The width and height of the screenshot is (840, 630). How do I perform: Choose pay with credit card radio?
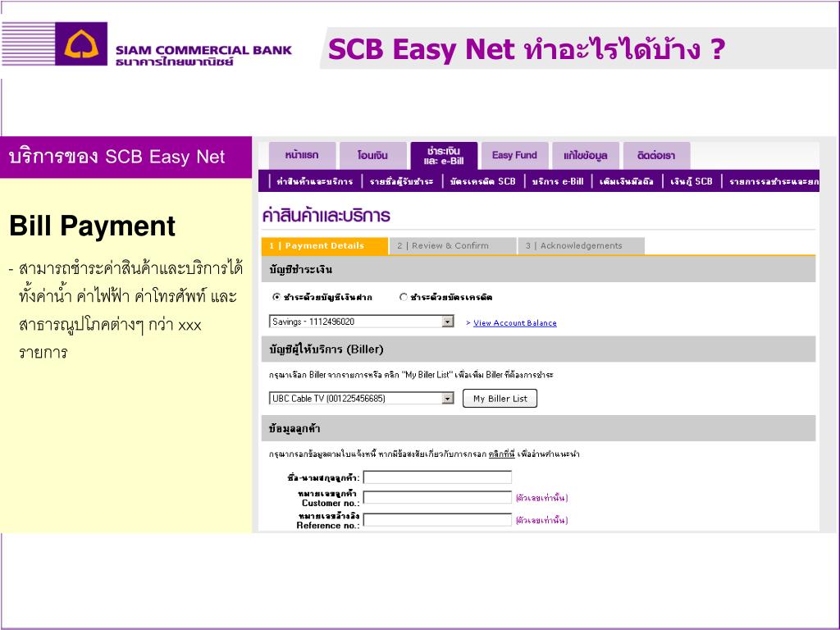(404, 297)
